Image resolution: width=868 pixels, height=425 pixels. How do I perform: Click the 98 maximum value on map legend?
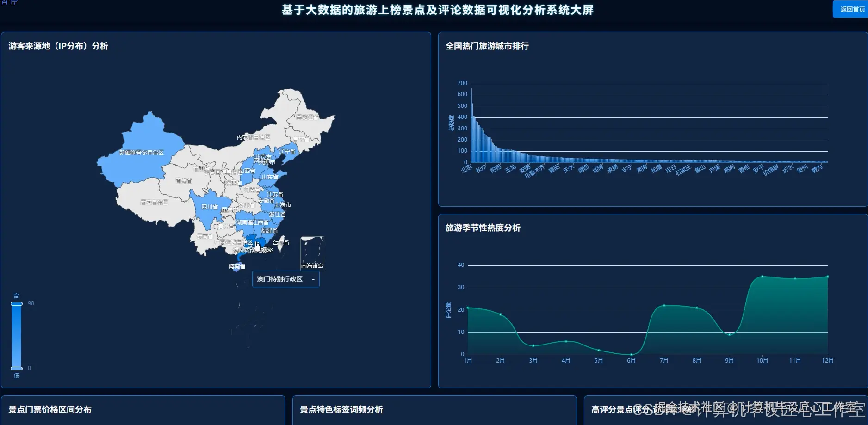click(x=31, y=303)
